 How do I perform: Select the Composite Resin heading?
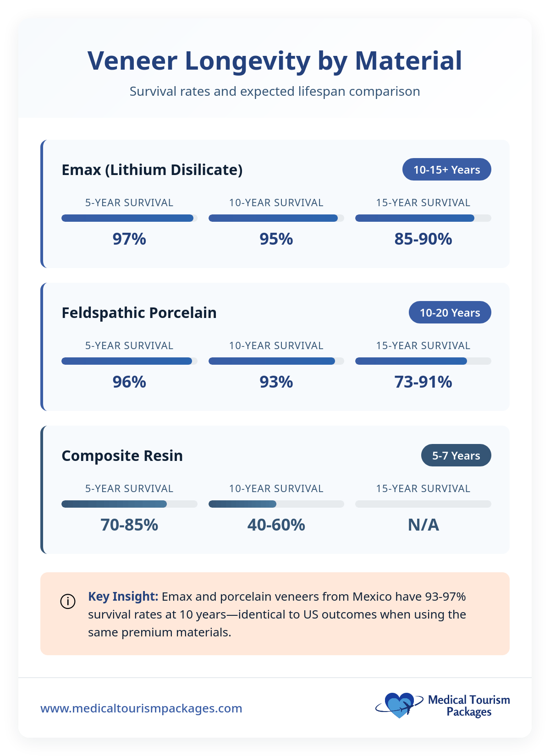[122, 456]
